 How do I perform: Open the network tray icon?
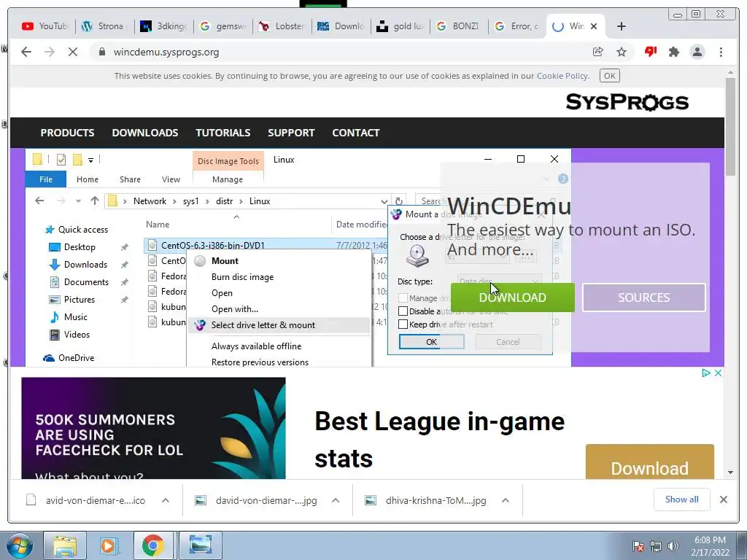coord(656,546)
